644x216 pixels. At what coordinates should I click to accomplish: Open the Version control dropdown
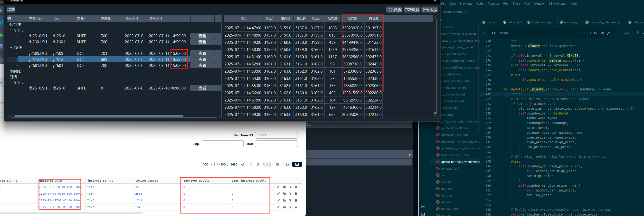click(x=455, y=12)
